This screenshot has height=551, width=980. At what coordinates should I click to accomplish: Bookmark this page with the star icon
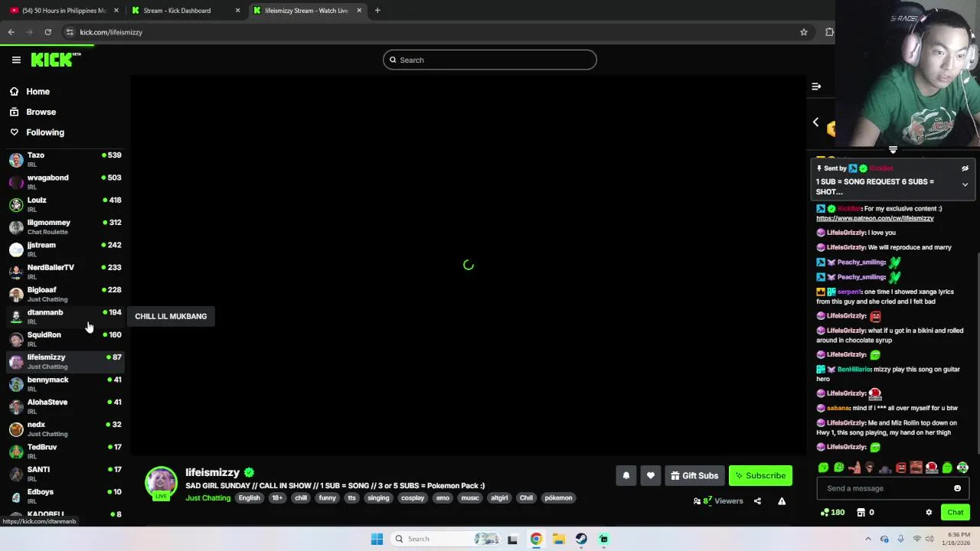pyautogui.click(x=803, y=32)
